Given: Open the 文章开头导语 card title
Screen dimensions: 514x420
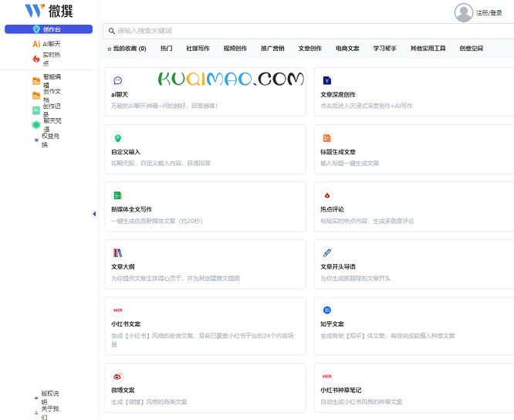Looking at the screenshot, I should [x=338, y=267].
